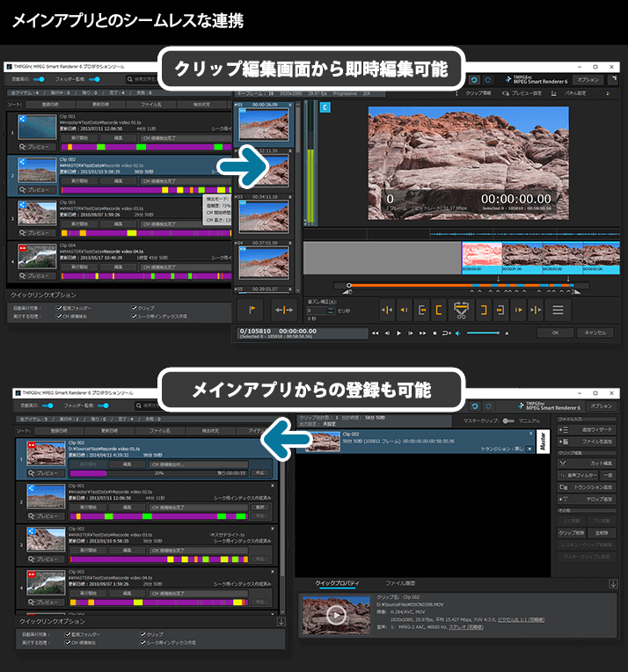Toggle 自動実行 switch in the upper window
This screenshot has height=672, width=628.
tap(39, 79)
